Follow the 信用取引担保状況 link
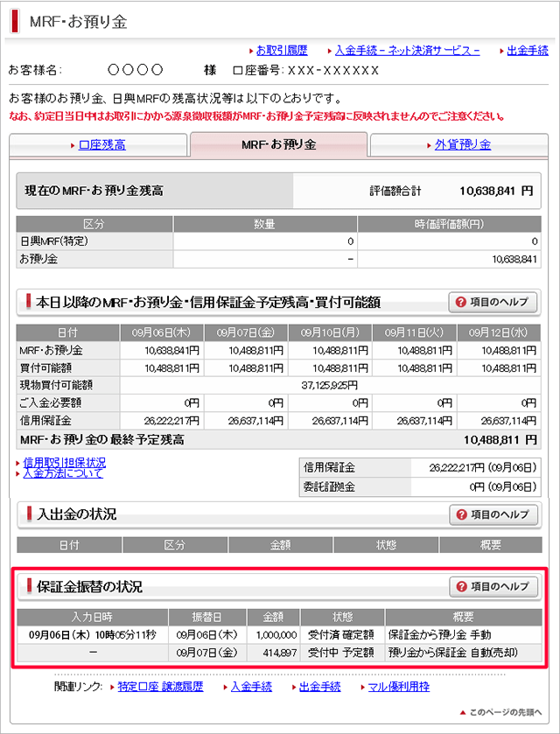Viewport: 560px width, 734px height. tap(64, 462)
